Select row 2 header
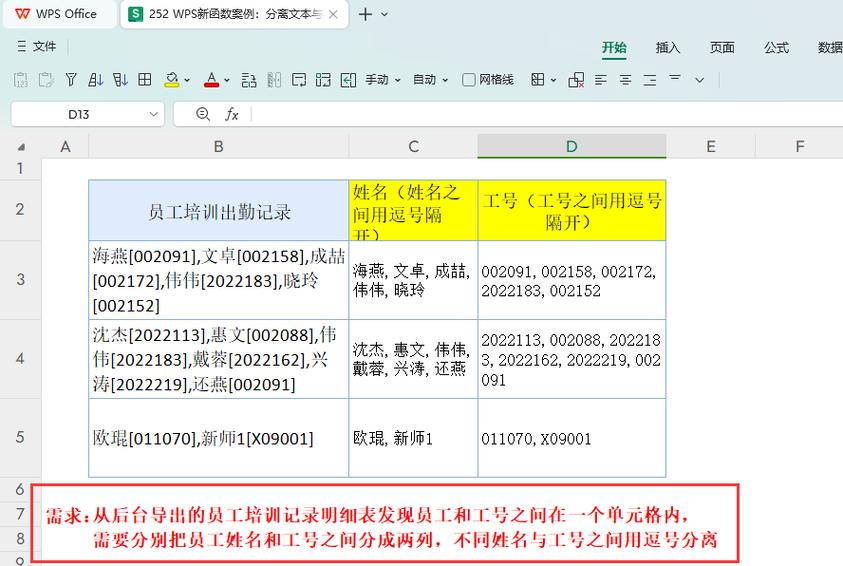The image size is (843, 566). tap(20, 210)
